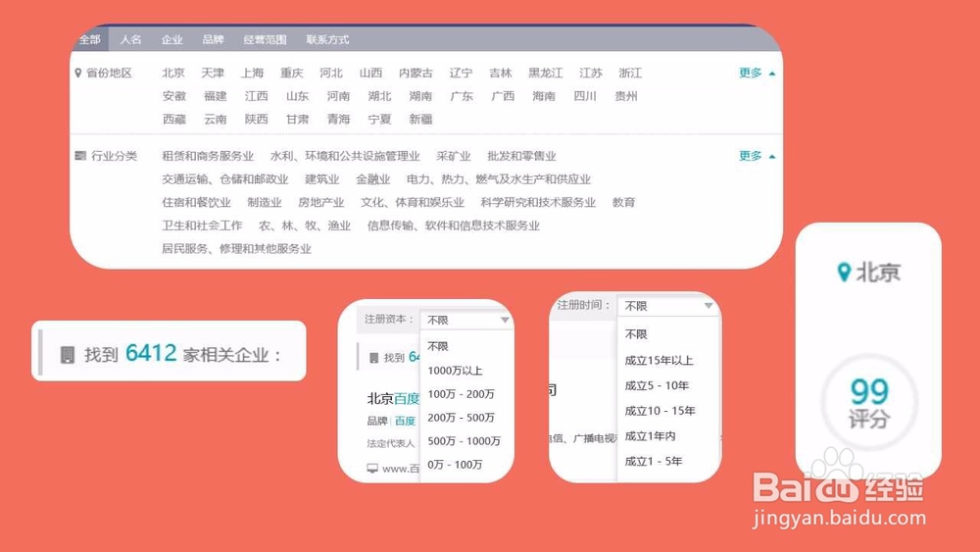
Task: Click the location pin next to 省份地区
Action: [78, 74]
